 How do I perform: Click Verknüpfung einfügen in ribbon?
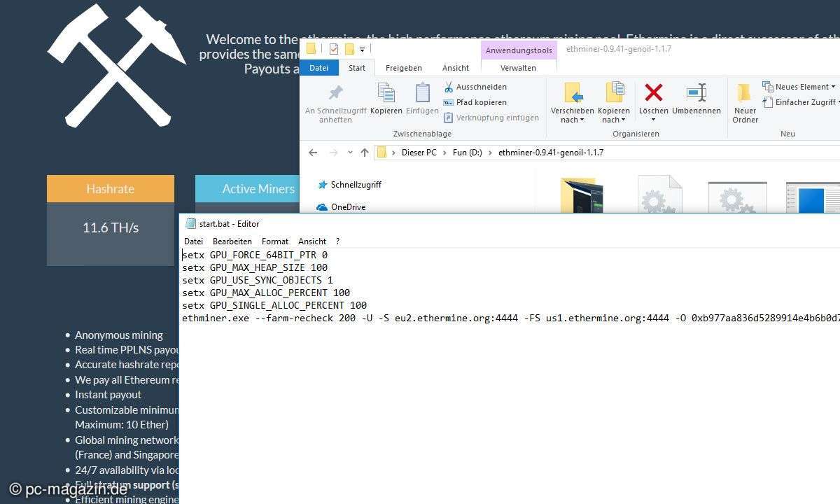[491, 118]
